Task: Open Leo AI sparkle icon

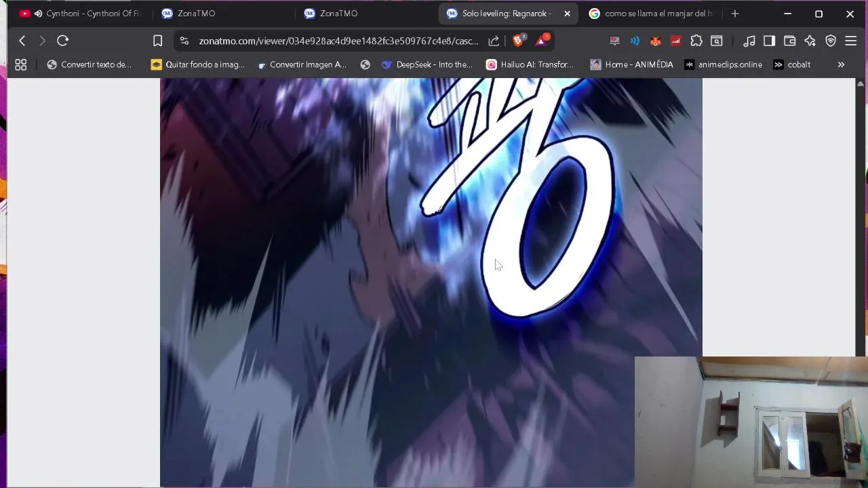Action: coord(810,41)
